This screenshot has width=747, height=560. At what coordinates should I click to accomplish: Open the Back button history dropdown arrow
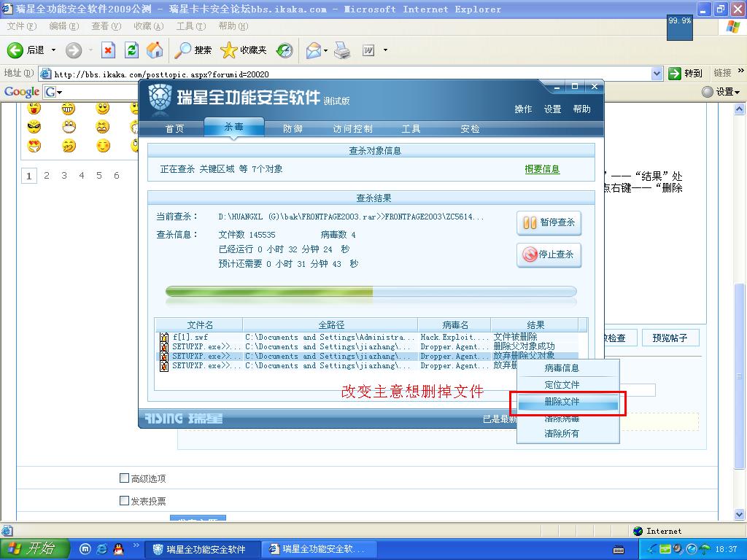click(53, 50)
